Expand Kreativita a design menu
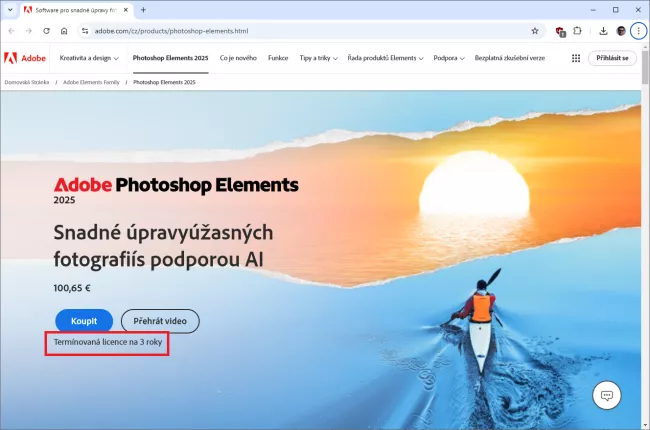 (x=89, y=58)
